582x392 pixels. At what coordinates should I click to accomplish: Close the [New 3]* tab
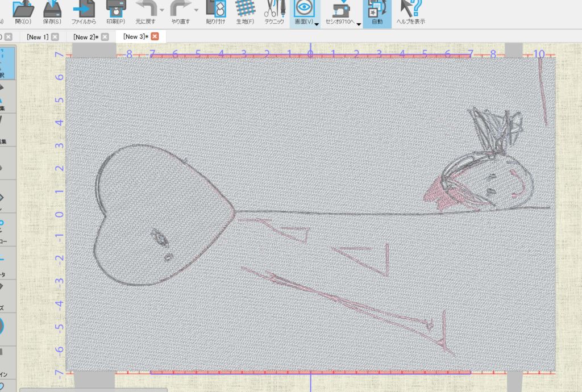click(154, 37)
